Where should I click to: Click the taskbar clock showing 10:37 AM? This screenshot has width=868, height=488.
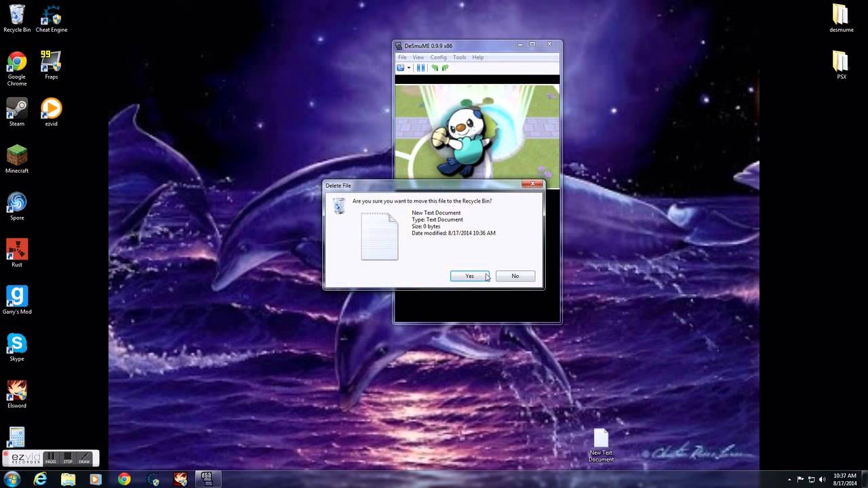pyautogui.click(x=844, y=479)
